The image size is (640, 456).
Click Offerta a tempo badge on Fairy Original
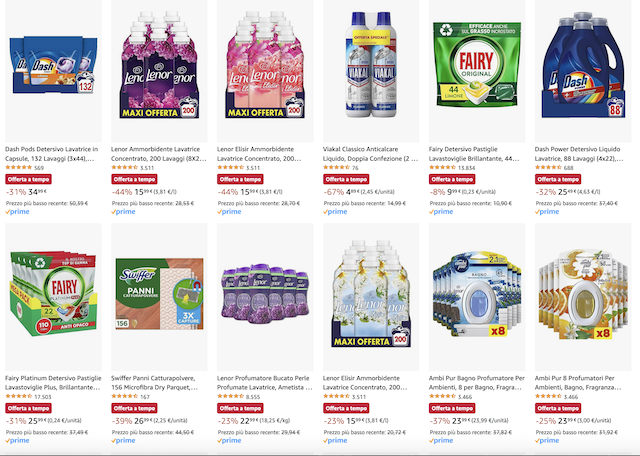(452, 179)
